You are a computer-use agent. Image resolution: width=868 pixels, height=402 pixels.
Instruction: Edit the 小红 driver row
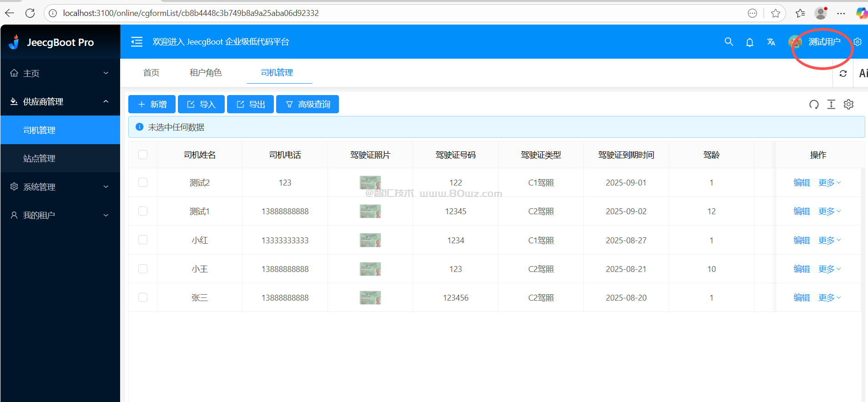[x=802, y=240]
